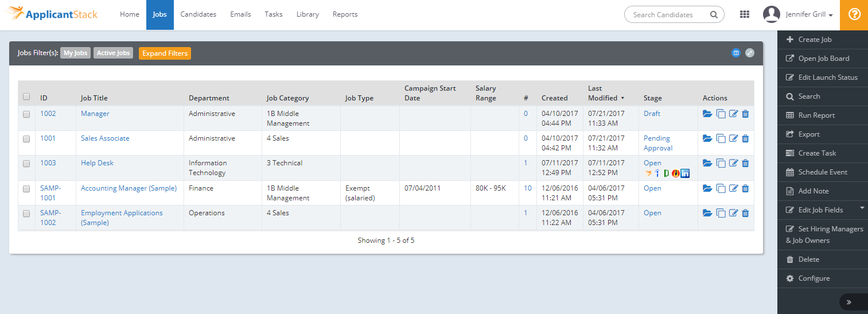The width and height of the screenshot is (868, 314).
Task: Click the Search Candidates input field
Action: (x=668, y=15)
